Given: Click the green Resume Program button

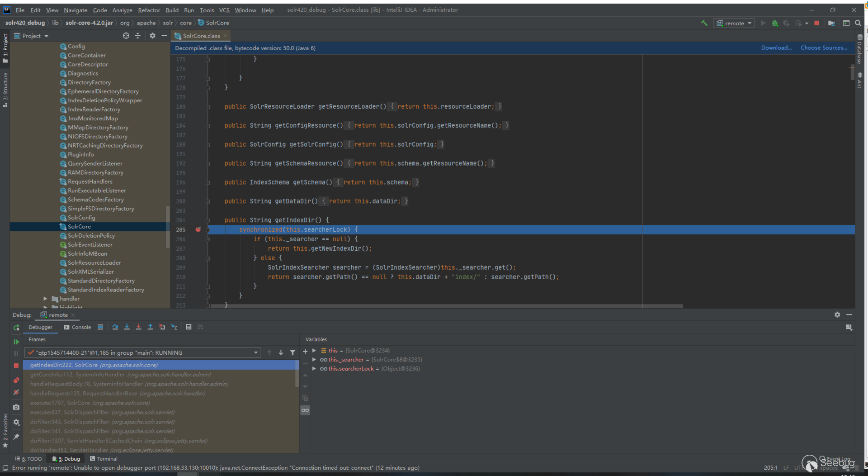Looking at the screenshot, I should click(x=16, y=342).
